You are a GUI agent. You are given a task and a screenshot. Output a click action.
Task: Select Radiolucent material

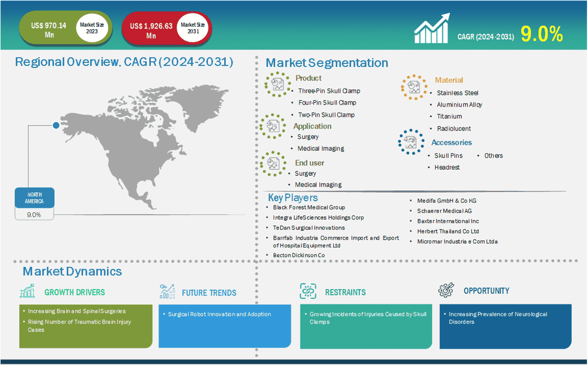(x=454, y=128)
